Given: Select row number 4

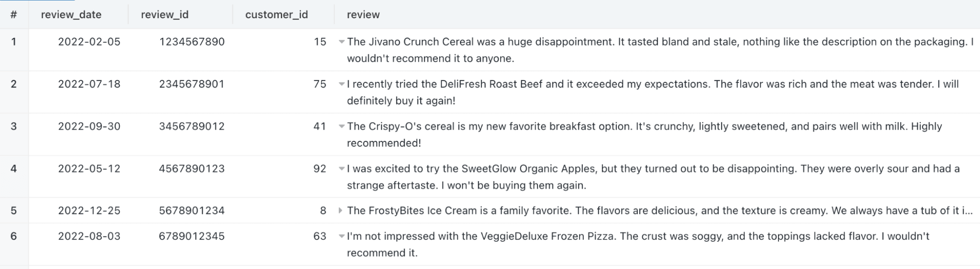Looking at the screenshot, I should [14, 169].
